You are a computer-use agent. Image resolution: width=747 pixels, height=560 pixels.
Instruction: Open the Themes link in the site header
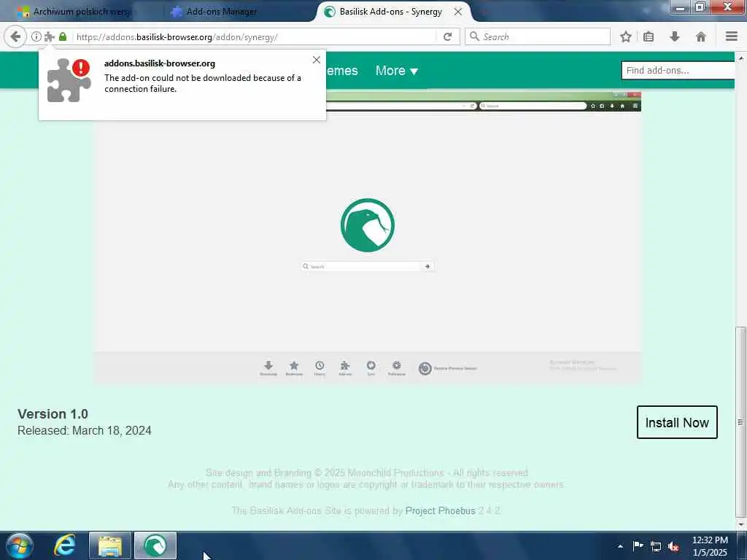[x=341, y=71]
